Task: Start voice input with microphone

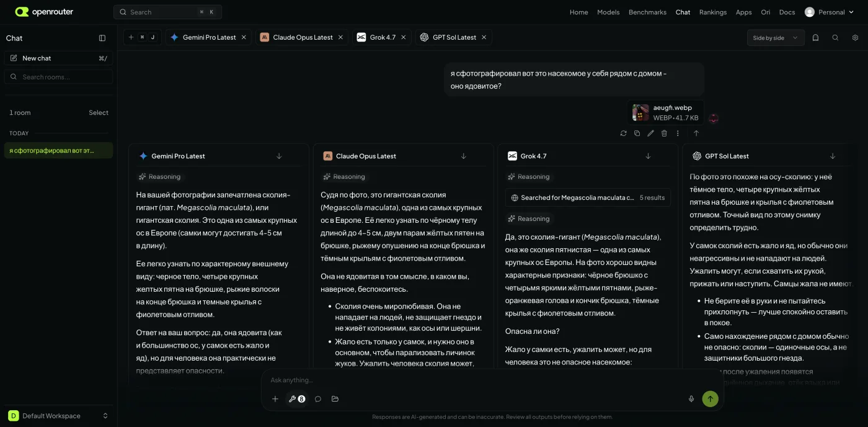Action: 691,399
